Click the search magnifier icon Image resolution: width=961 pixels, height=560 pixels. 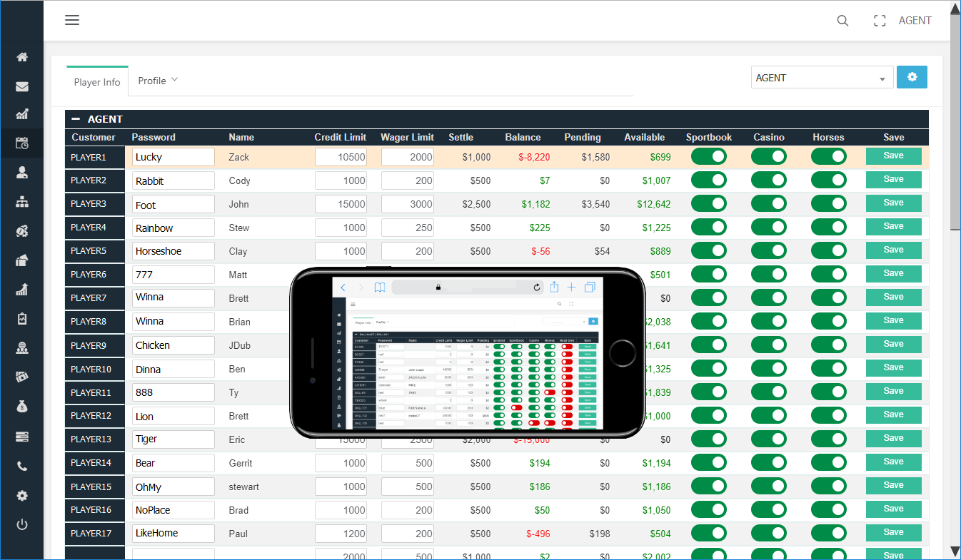(842, 21)
